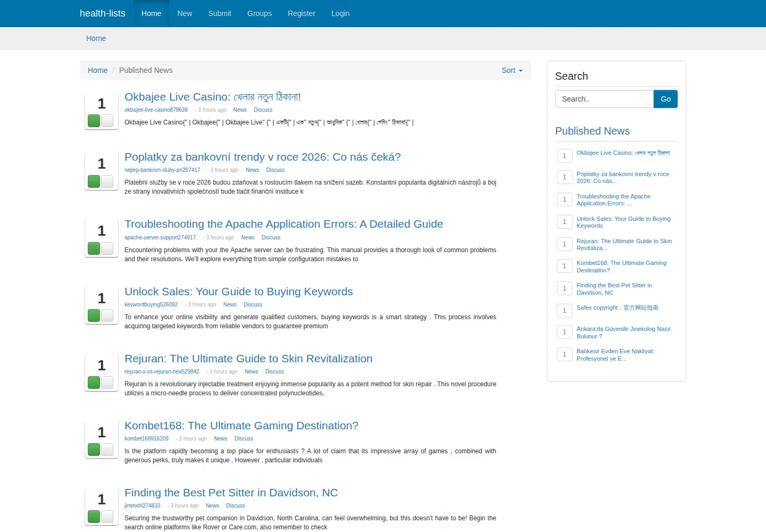Click the Go search button
Screen dimensions: 766x532
click(x=665, y=99)
